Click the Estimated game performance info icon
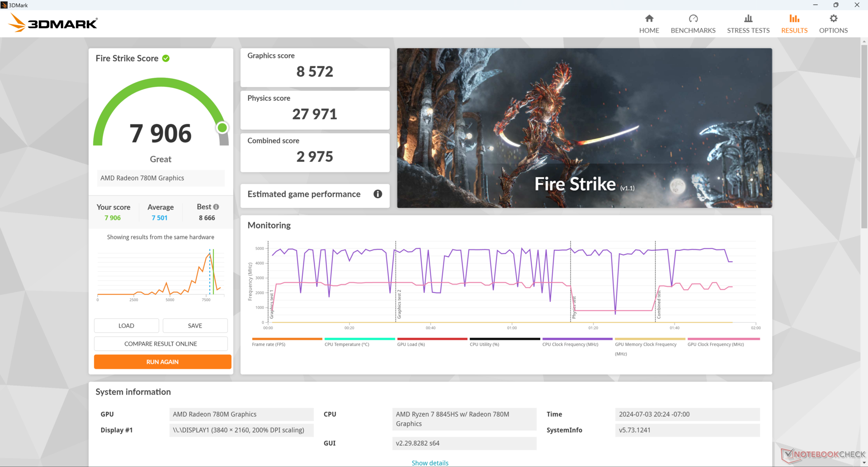Image resolution: width=868 pixels, height=467 pixels. [x=378, y=194]
